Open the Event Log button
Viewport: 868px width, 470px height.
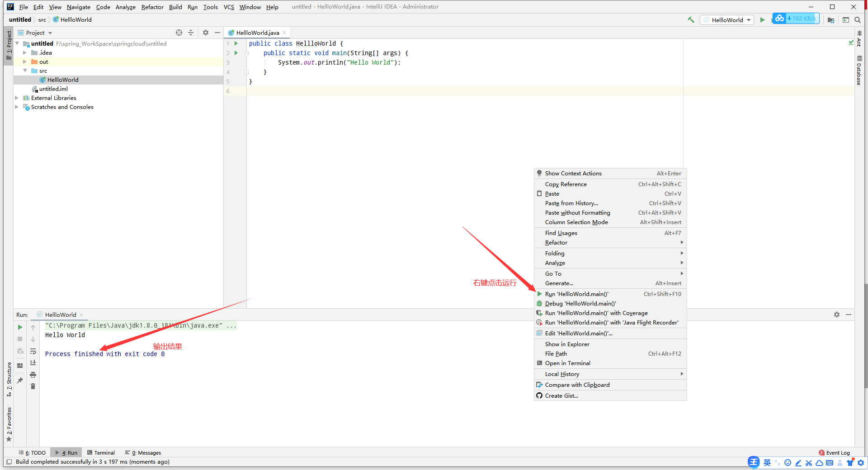coord(834,452)
